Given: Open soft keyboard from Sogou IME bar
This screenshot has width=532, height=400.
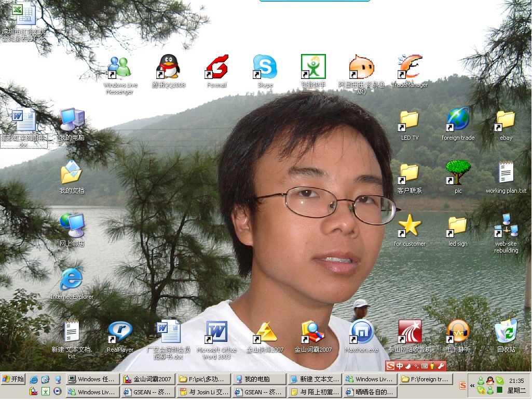Looking at the screenshot, I should [425, 366].
